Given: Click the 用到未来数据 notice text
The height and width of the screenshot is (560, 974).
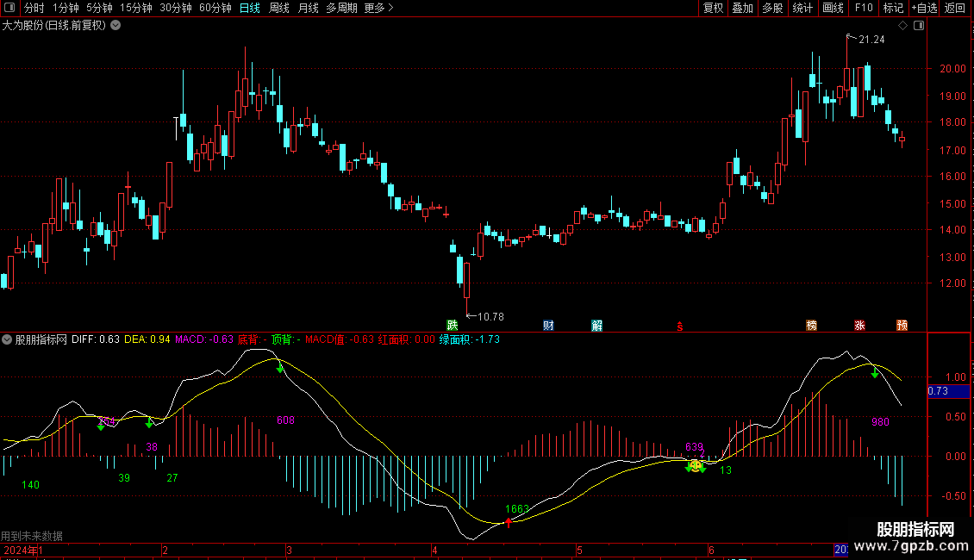Looking at the screenshot, I should (x=32, y=536).
